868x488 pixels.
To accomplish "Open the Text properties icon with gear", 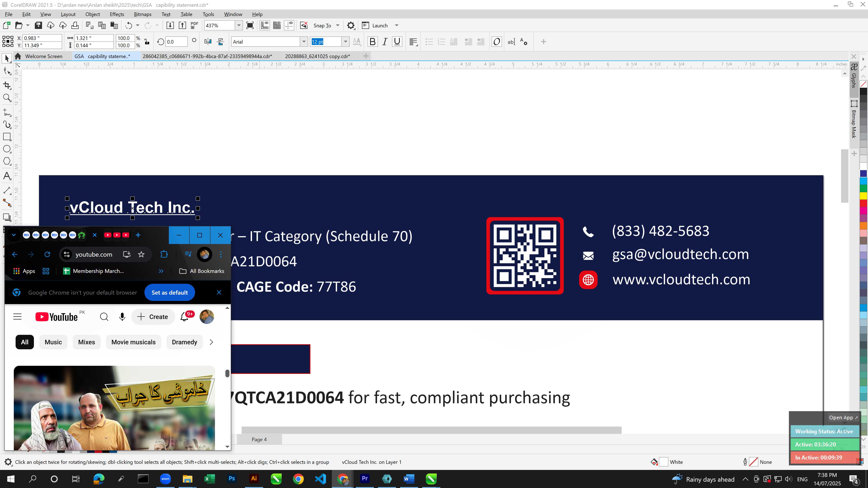I will click(524, 42).
